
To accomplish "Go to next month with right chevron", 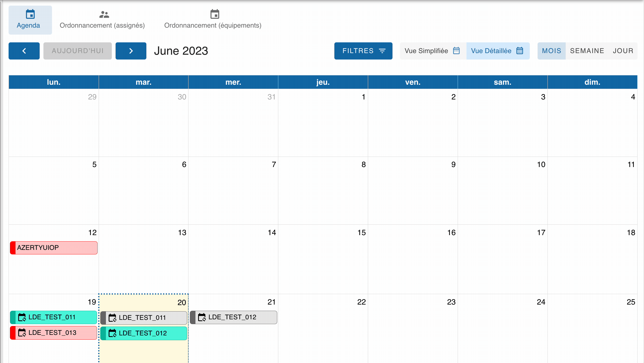I will coord(131,51).
